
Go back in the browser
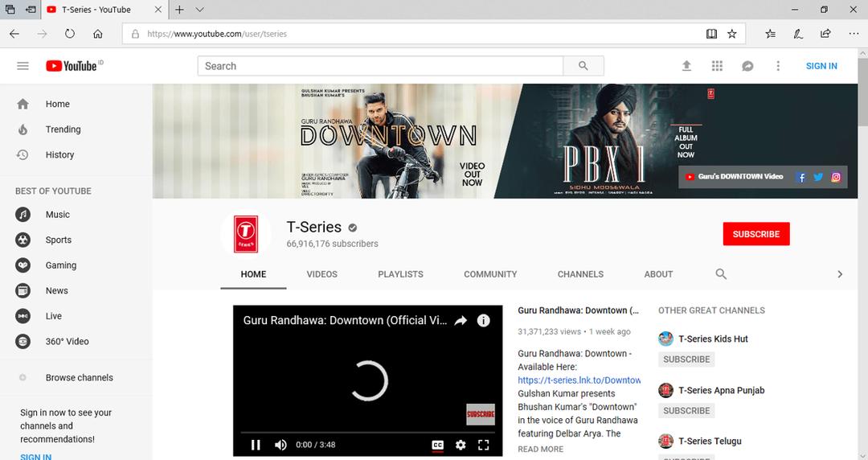(14, 34)
